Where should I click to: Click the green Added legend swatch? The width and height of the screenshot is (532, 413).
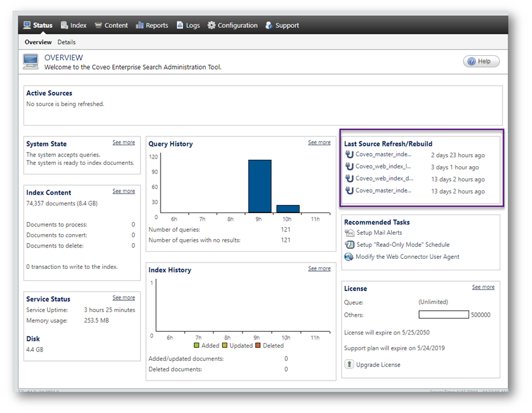[196, 346]
